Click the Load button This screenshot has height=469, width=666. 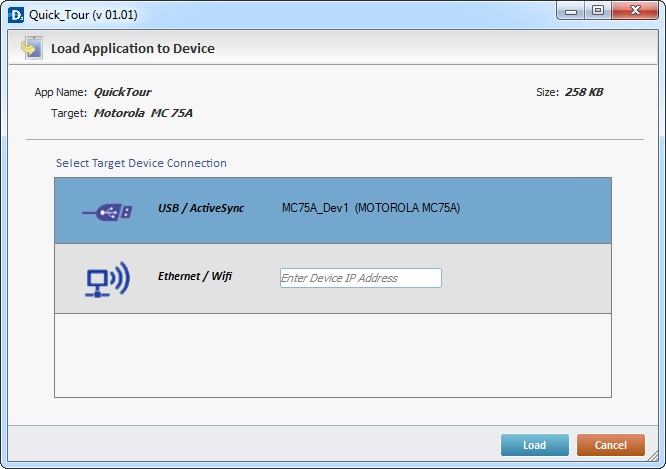coord(535,445)
